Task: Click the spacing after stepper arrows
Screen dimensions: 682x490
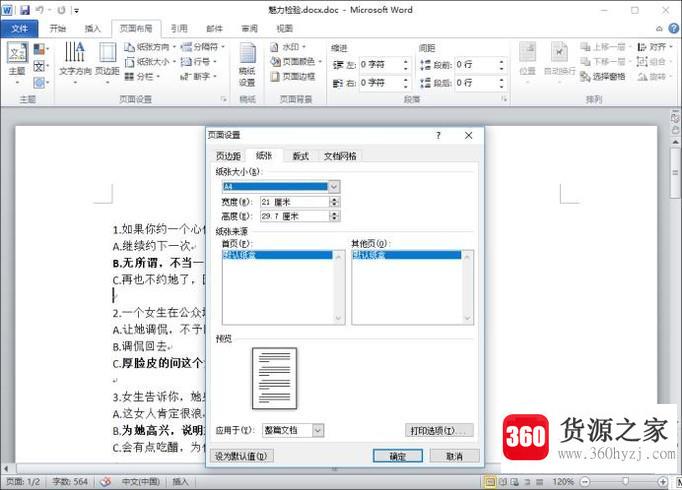Action: coord(501,83)
